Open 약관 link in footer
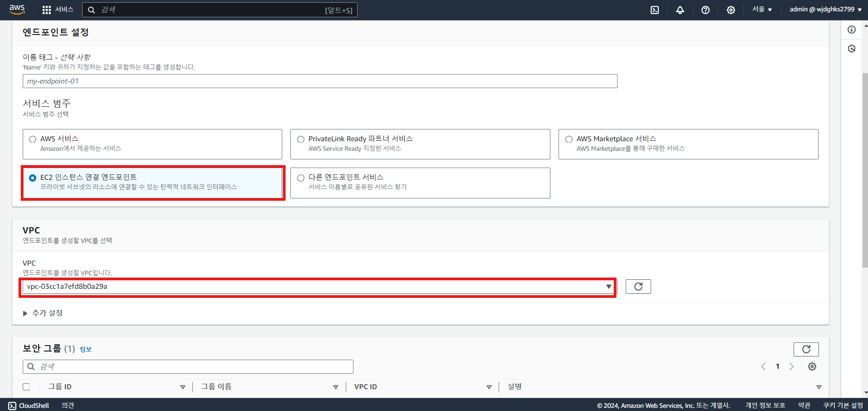Image resolution: width=868 pixels, height=411 pixels. coord(804,406)
